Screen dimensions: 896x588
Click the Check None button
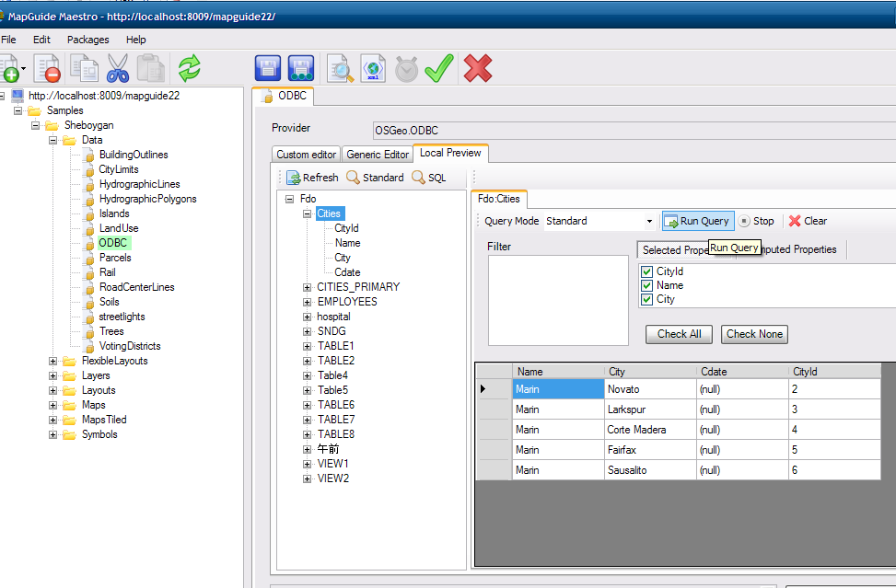coord(754,334)
